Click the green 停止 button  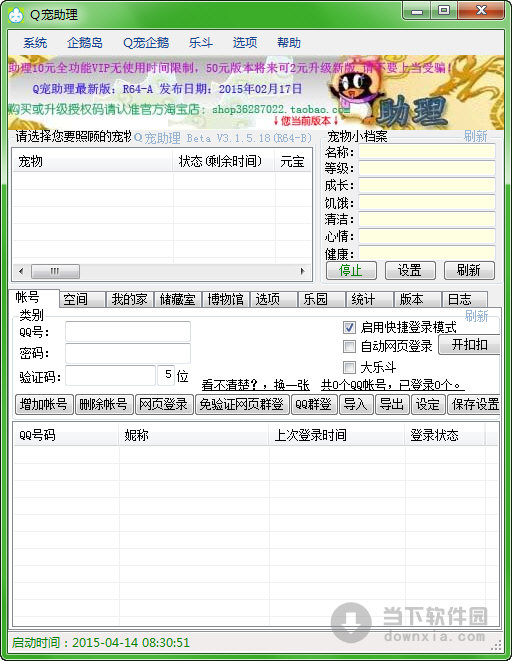[351, 270]
